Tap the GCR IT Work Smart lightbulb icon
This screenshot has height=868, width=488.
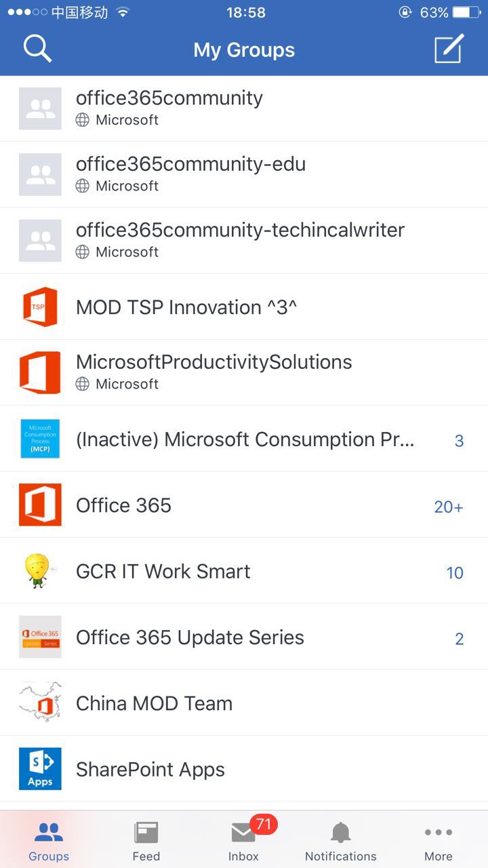40,571
